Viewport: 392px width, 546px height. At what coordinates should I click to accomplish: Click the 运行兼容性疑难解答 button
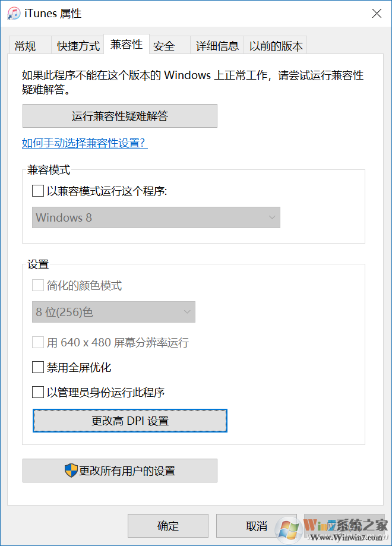[x=119, y=116]
